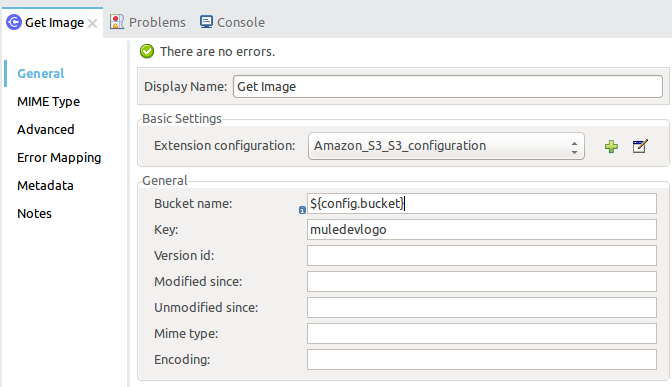Switch to the Console tab
The width and height of the screenshot is (672, 387).
[x=232, y=22]
